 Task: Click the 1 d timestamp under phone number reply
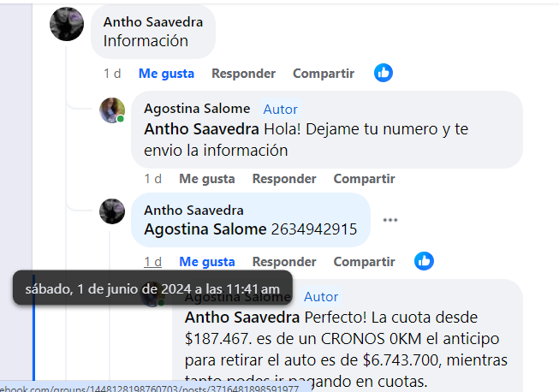(152, 262)
